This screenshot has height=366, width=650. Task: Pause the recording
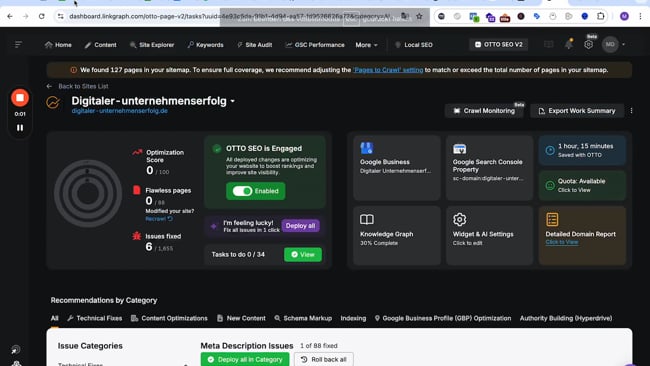click(x=19, y=128)
